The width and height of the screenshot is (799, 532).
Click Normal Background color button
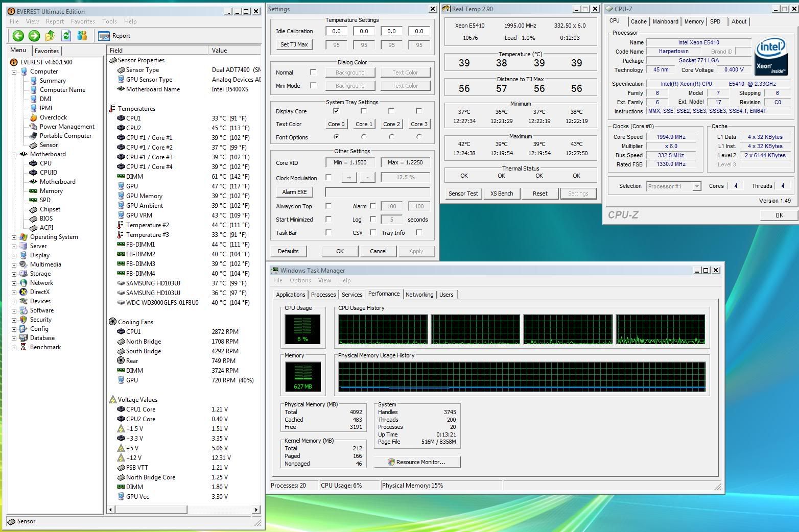click(350, 72)
